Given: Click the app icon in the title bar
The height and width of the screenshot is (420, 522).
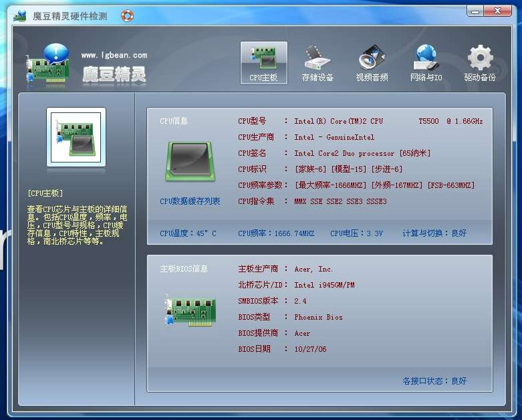Looking at the screenshot, I should coord(20,15).
